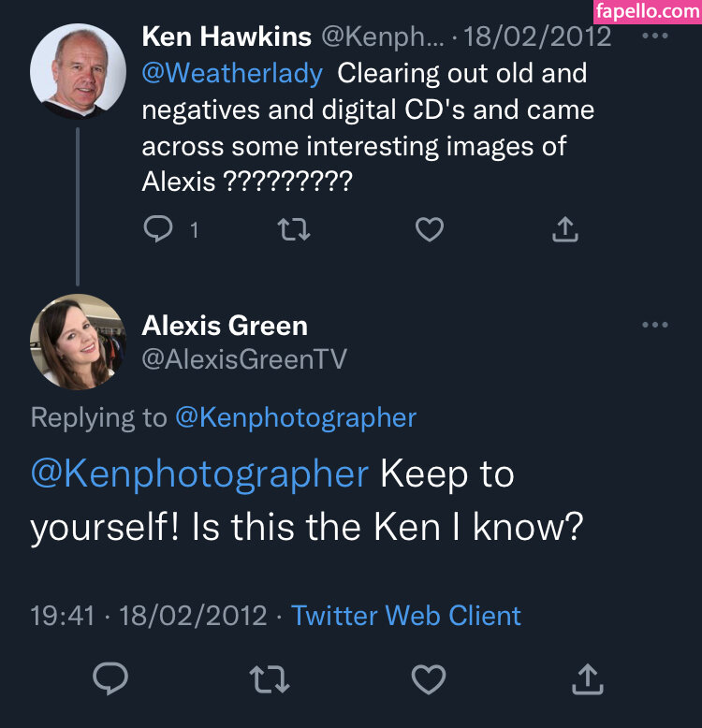Open more options on Ken Hawkins' tweet
The width and height of the screenshot is (702, 728).
coord(656,36)
